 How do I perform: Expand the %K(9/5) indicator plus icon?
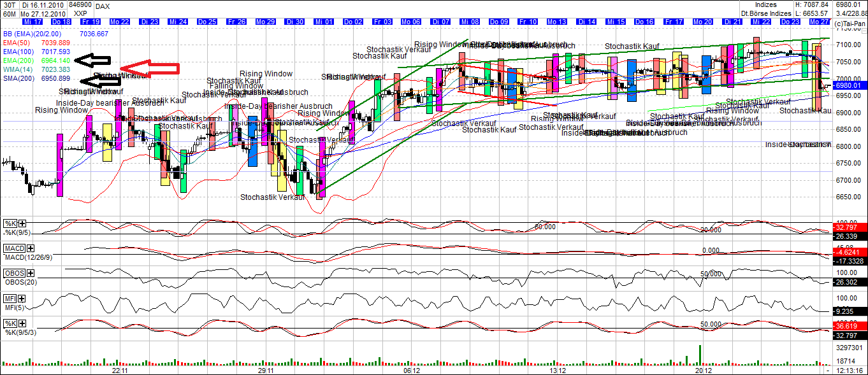point(22,223)
